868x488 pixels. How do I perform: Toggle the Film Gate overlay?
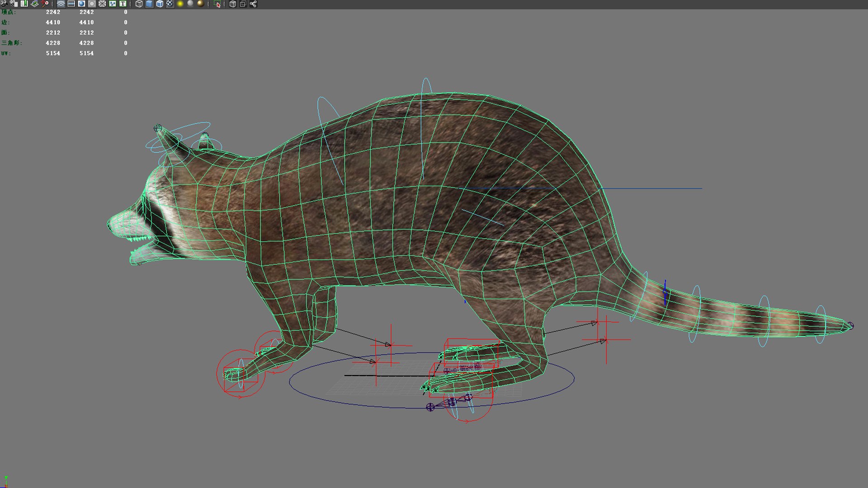[x=71, y=4]
